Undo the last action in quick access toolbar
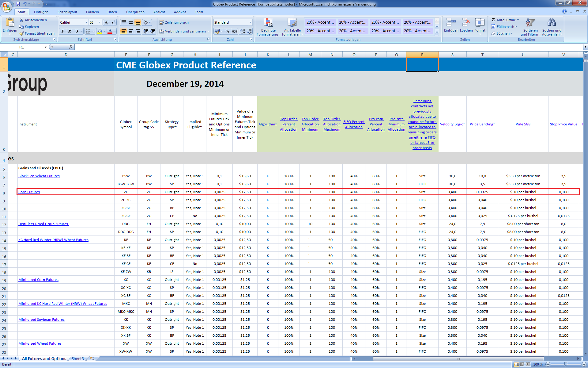The height and width of the screenshot is (368, 588). pyautogui.click(x=24, y=4)
